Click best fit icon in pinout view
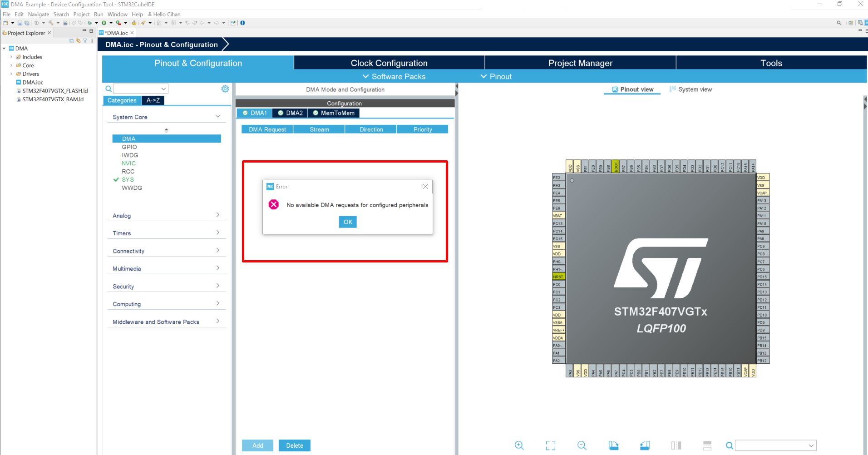 coord(550,445)
